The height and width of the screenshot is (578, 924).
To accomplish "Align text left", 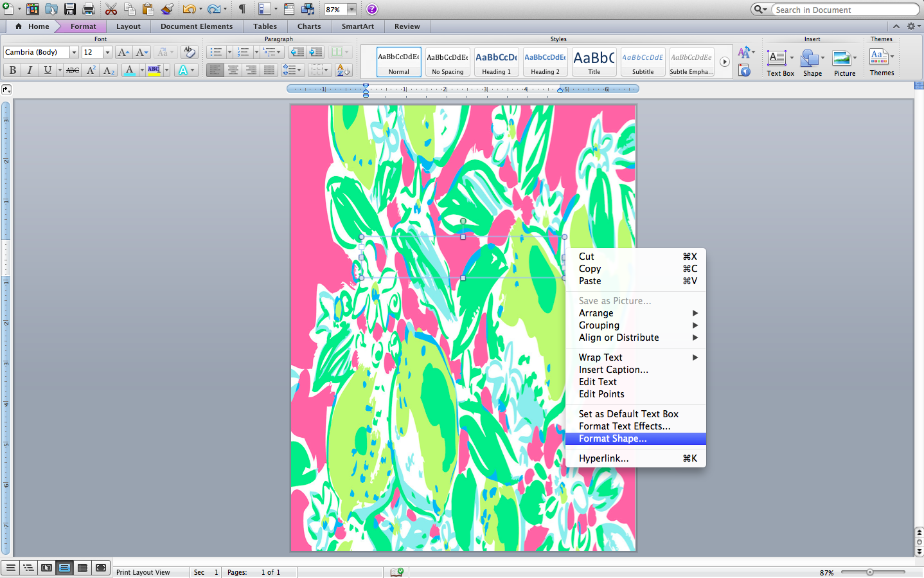I will pyautogui.click(x=215, y=70).
